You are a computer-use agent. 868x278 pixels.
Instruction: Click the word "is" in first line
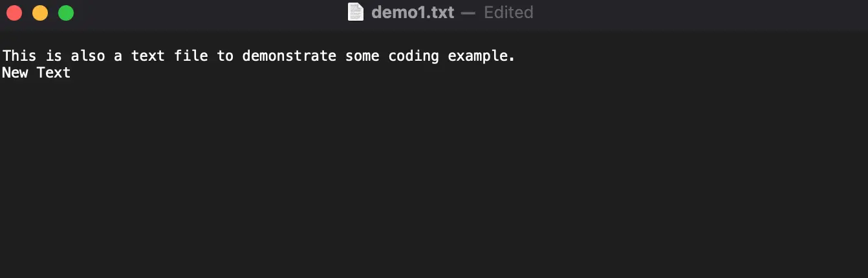click(x=54, y=56)
